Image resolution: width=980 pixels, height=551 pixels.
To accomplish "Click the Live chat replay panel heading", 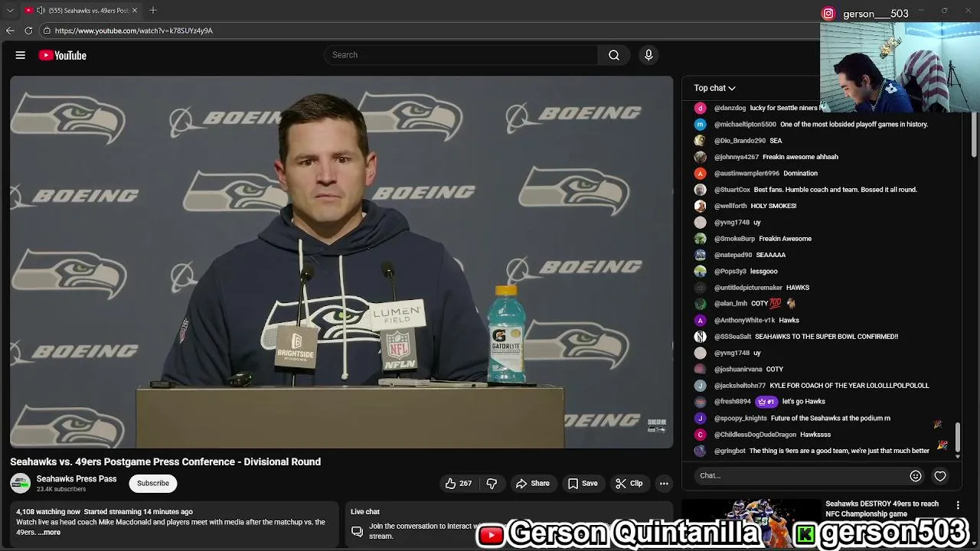I will tap(365, 512).
